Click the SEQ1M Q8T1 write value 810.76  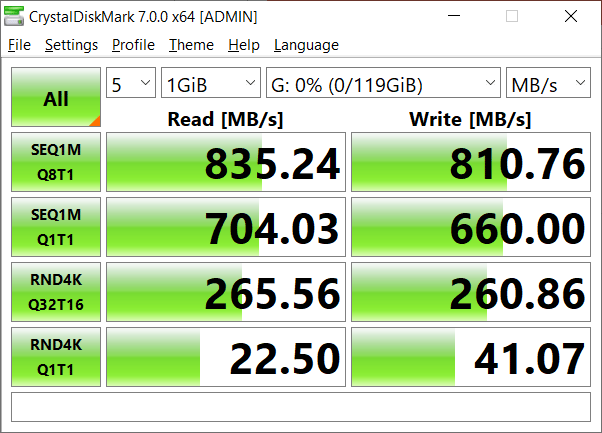471,162
